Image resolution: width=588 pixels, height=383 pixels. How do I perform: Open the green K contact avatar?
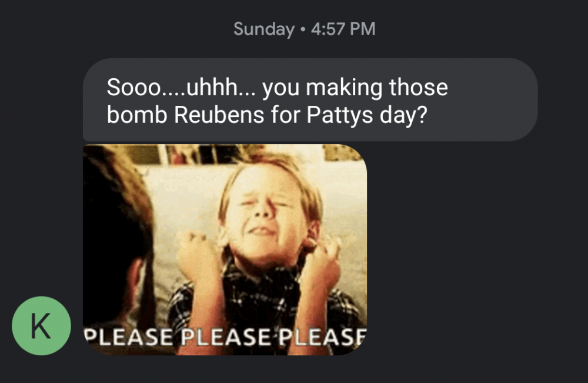pos(41,325)
